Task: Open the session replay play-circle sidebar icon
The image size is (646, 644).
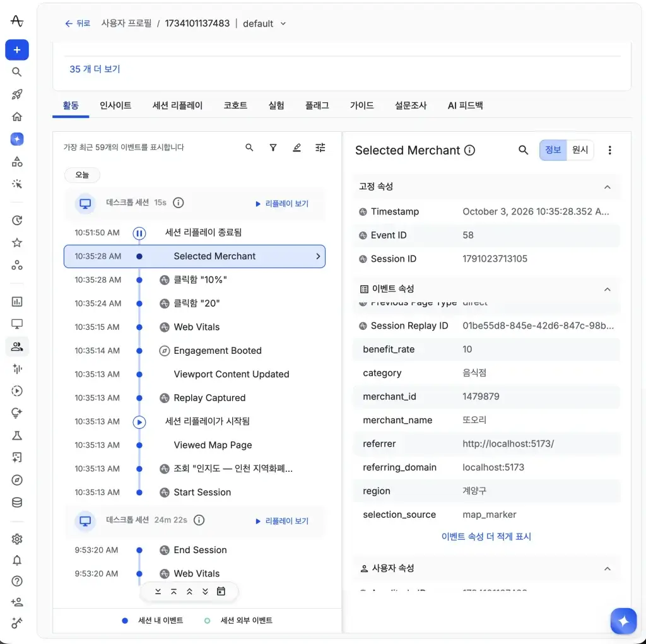Action: (x=17, y=391)
